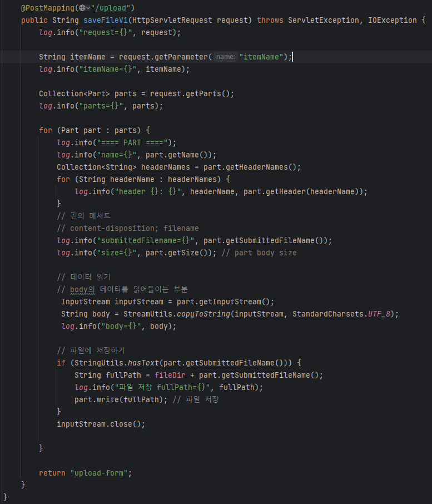Open the "/upload" URL mapping link

point(111,8)
